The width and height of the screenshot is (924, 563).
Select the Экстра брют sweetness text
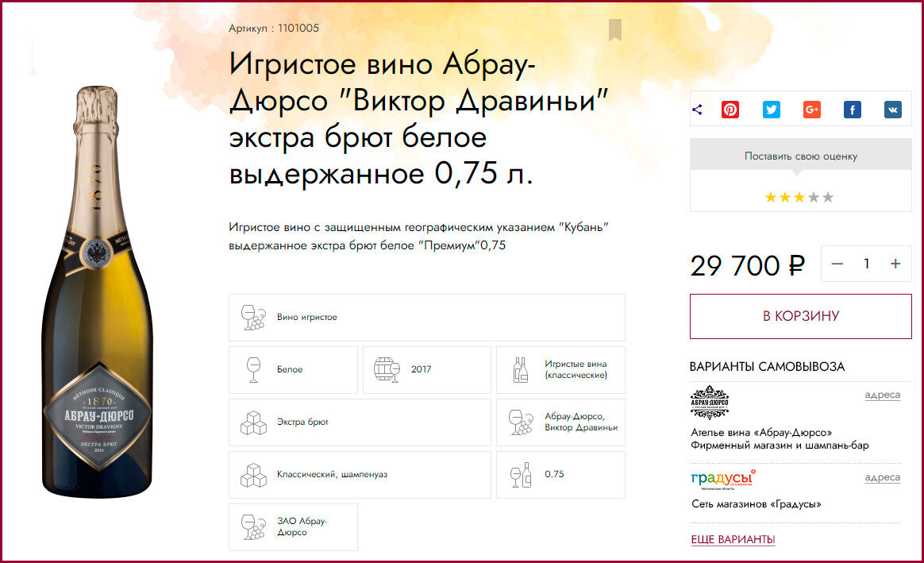(302, 422)
